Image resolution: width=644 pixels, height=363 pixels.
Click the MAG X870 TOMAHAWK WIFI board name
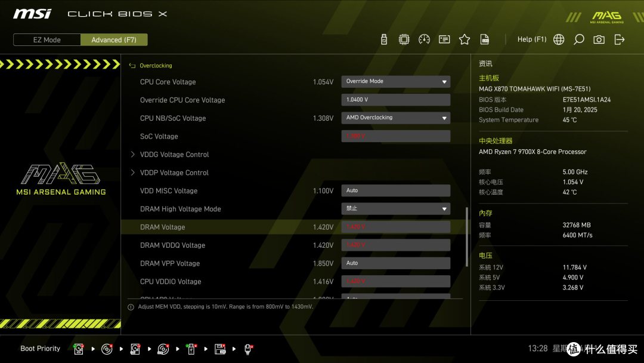coord(534,89)
